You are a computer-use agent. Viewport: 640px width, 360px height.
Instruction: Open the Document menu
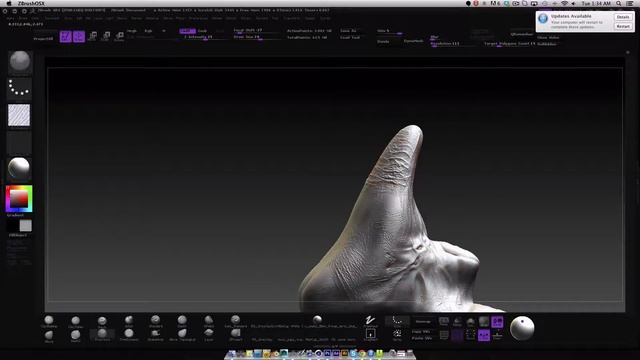[x=52, y=18]
